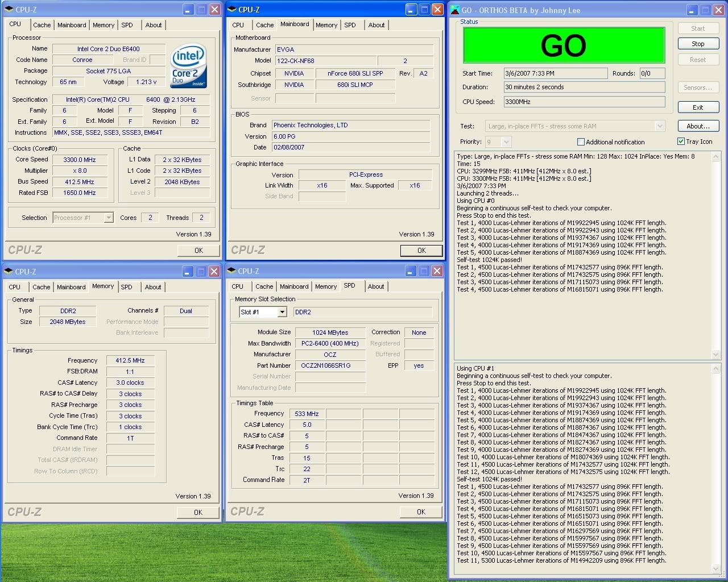This screenshot has width=728, height=582.
Task: Click the Reset button in ORTHOS
Action: (x=698, y=60)
